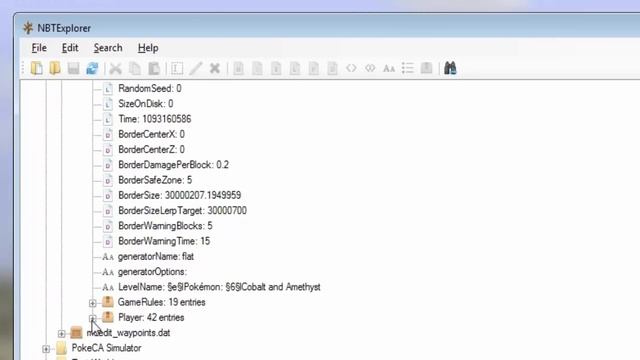The width and height of the screenshot is (640, 360).
Task: Click the Delete tag X icon
Action: 215,68
